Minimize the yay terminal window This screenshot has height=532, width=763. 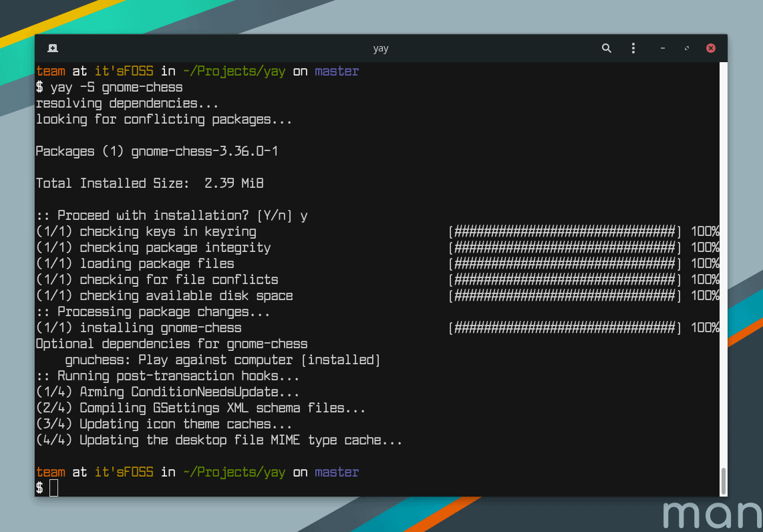(662, 48)
